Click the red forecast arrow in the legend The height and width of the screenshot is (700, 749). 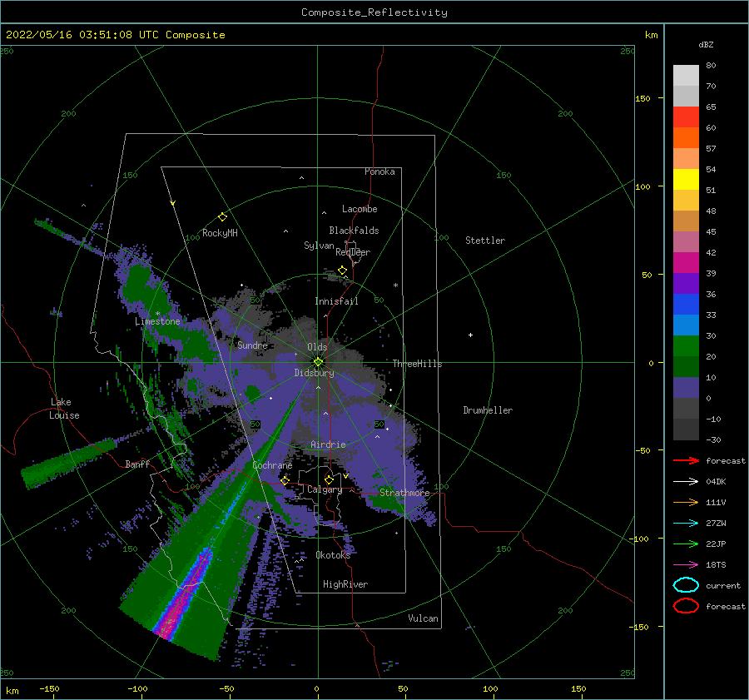[x=686, y=460]
